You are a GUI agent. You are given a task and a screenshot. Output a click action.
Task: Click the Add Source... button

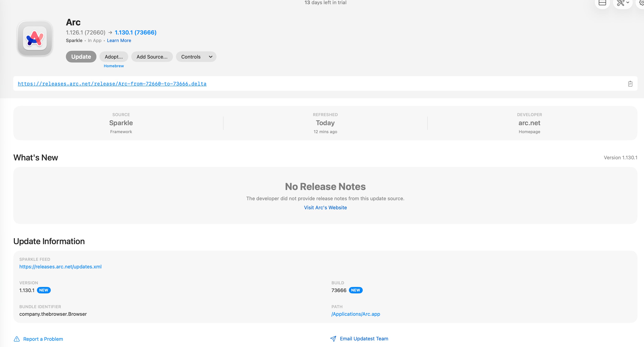pyautogui.click(x=152, y=57)
